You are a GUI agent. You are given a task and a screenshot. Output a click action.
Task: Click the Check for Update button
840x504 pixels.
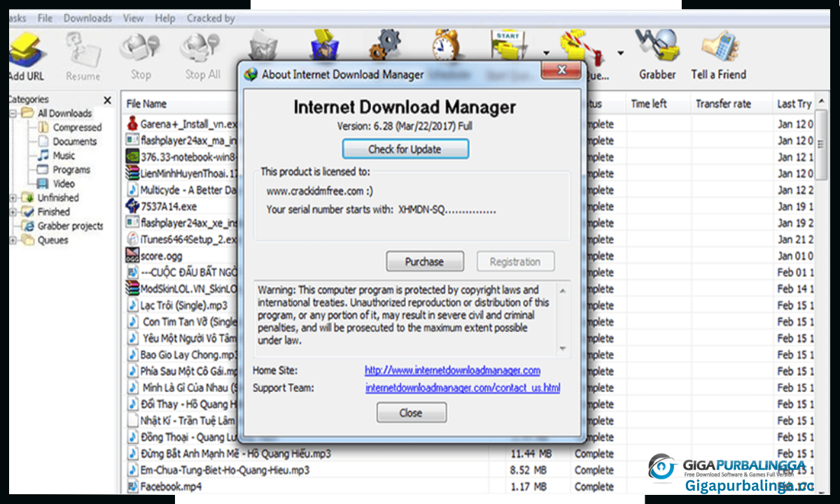[405, 149]
